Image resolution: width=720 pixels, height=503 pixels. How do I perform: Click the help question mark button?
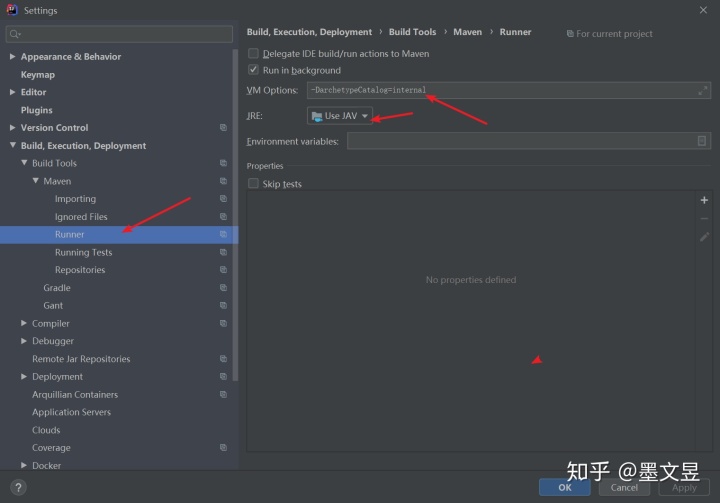click(x=18, y=487)
